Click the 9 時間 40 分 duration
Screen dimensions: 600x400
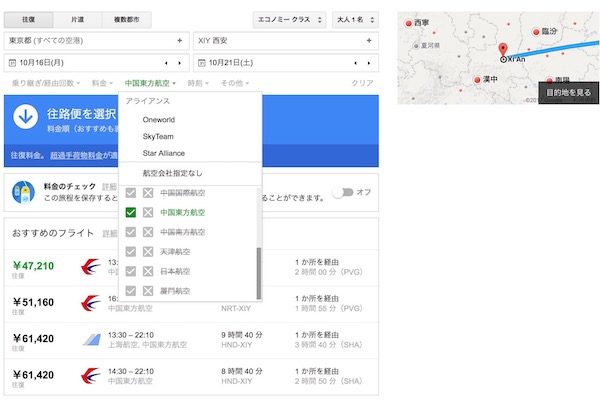(242, 335)
